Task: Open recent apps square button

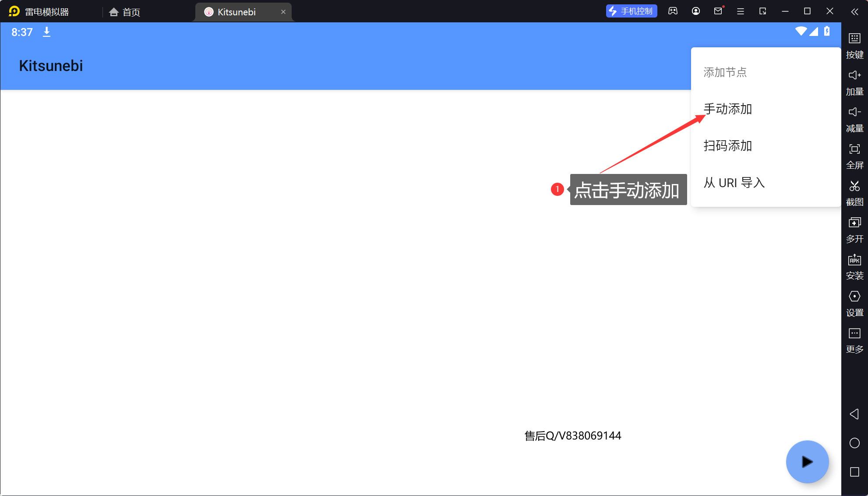Action: (x=854, y=472)
